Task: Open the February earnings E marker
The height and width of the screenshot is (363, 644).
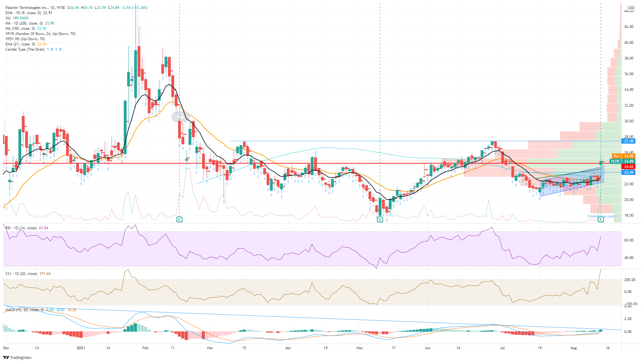Action: tap(180, 219)
